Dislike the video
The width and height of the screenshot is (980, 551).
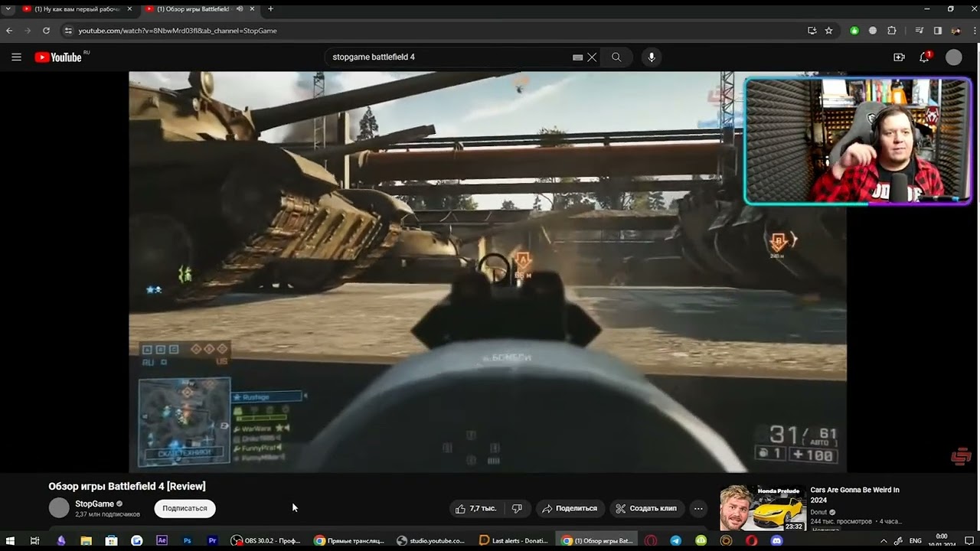[517, 508]
